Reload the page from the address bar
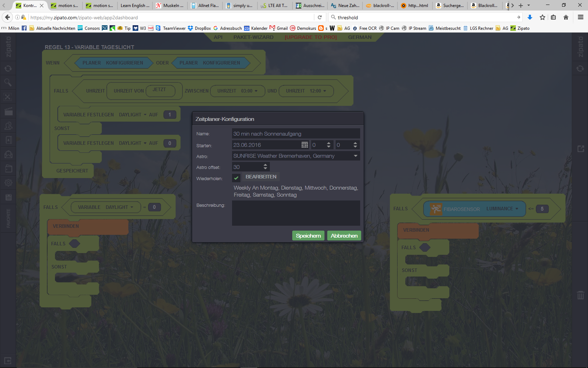588x368 pixels. (x=320, y=18)
